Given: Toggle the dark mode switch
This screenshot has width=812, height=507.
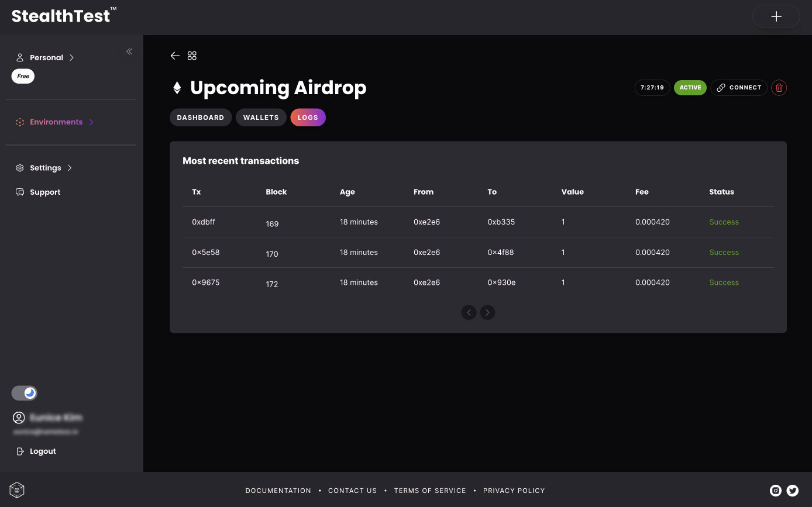Looking at the screenshot, I should tap(25, 393).
